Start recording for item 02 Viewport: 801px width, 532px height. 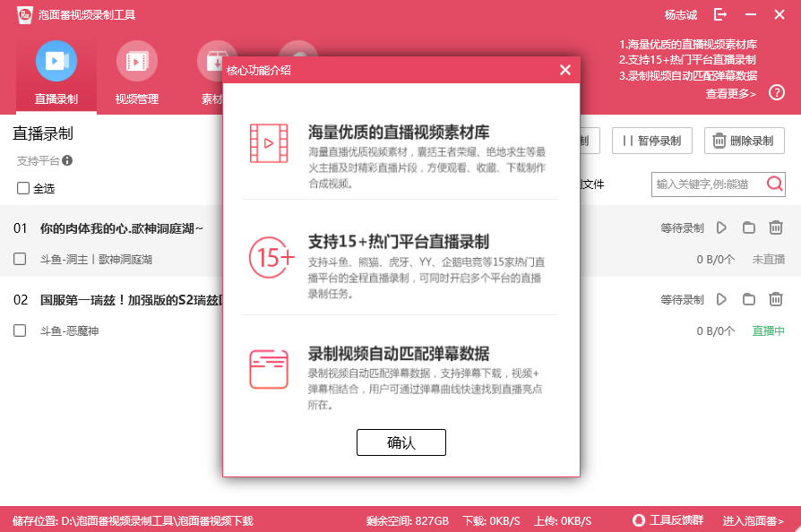pos(721,299)
